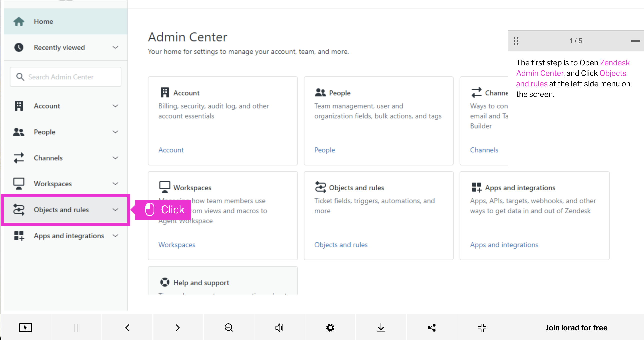Click the Channels card arrows icon
Screen dimensions: 644x340
coord(476,93)
